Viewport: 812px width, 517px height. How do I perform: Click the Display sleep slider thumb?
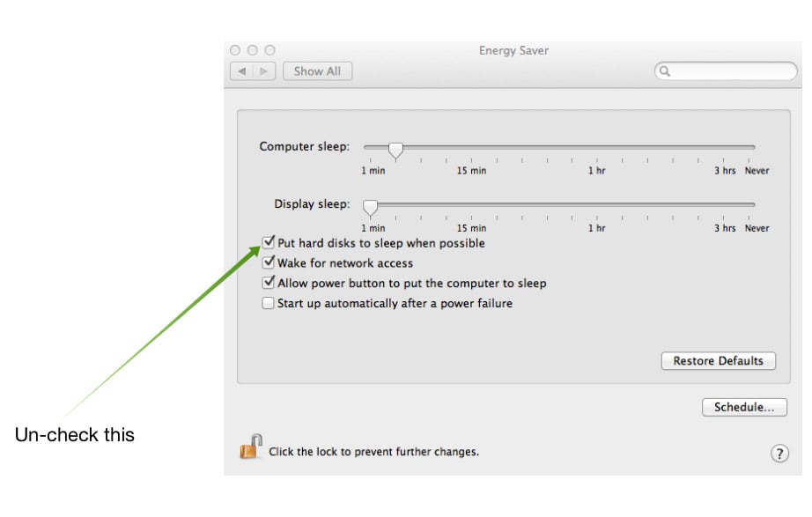370,207
